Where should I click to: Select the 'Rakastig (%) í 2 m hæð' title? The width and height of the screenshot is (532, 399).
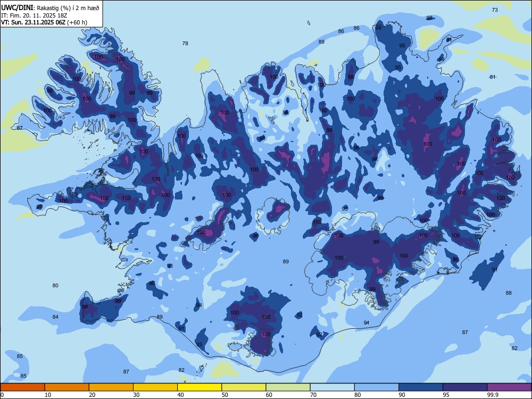pos(68,8)
